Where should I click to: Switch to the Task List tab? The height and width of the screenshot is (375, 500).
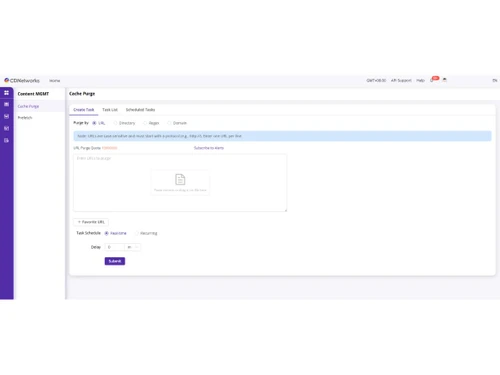[x=110, y=110]
